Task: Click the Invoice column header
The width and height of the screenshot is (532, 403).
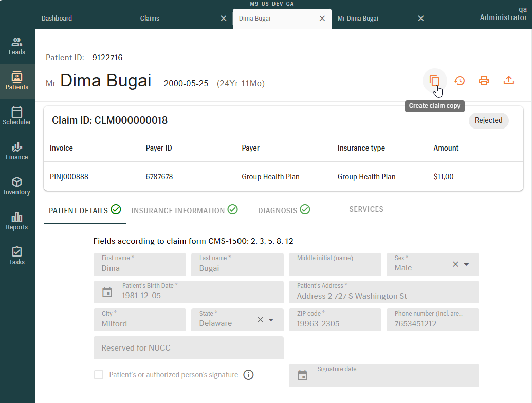Action: coord(61,148)
